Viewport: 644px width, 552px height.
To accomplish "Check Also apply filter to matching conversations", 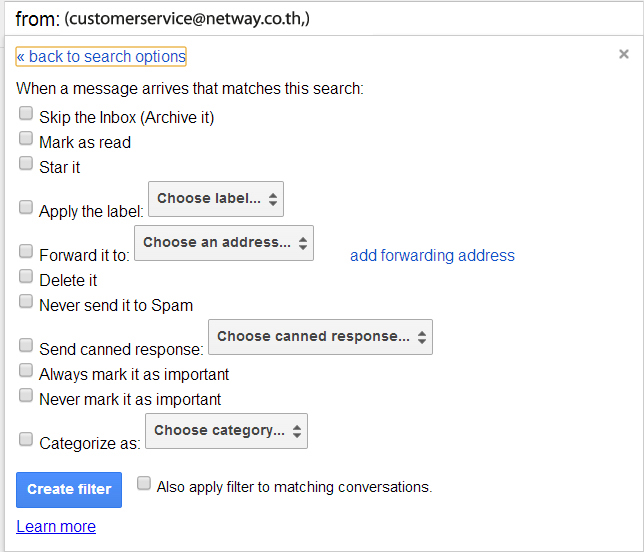I will [144, 484].
